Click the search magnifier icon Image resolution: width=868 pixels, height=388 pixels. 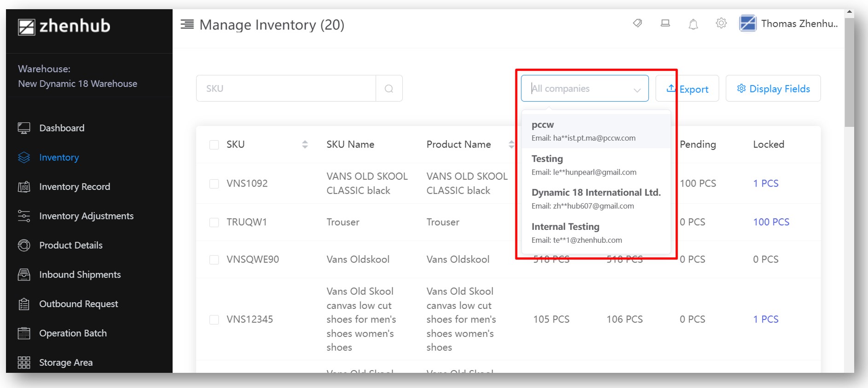[389, 89]
